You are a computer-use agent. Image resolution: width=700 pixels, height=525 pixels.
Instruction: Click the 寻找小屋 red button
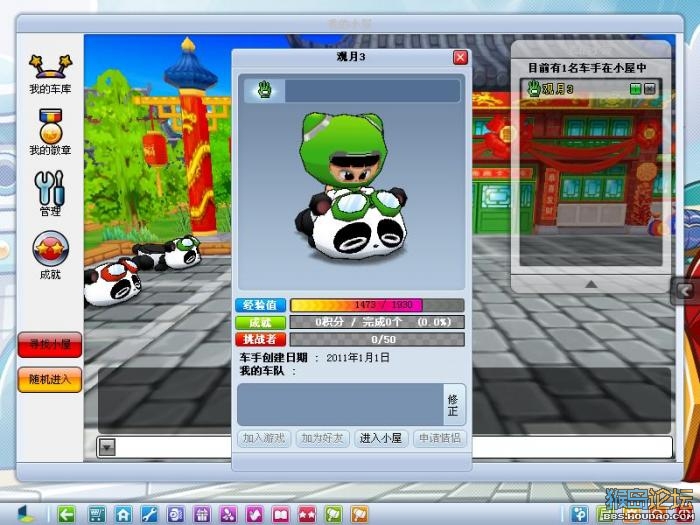click(50, 345)
